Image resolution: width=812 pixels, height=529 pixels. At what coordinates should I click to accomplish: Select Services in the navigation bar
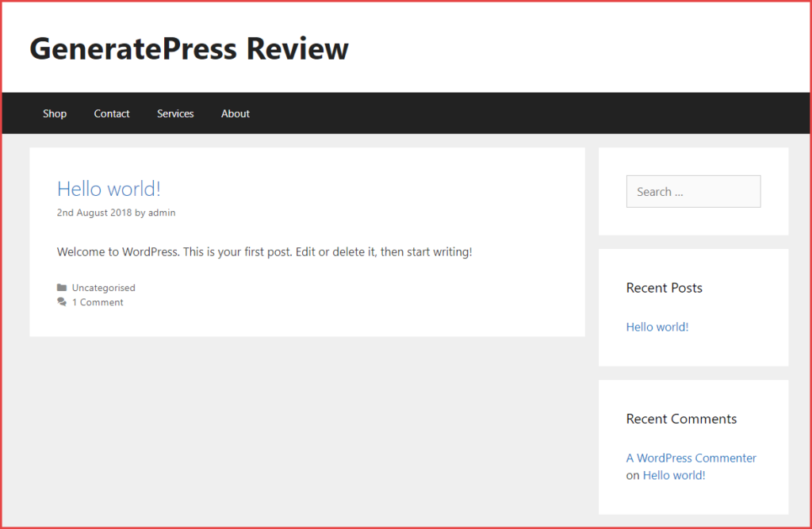pos(175,113)
